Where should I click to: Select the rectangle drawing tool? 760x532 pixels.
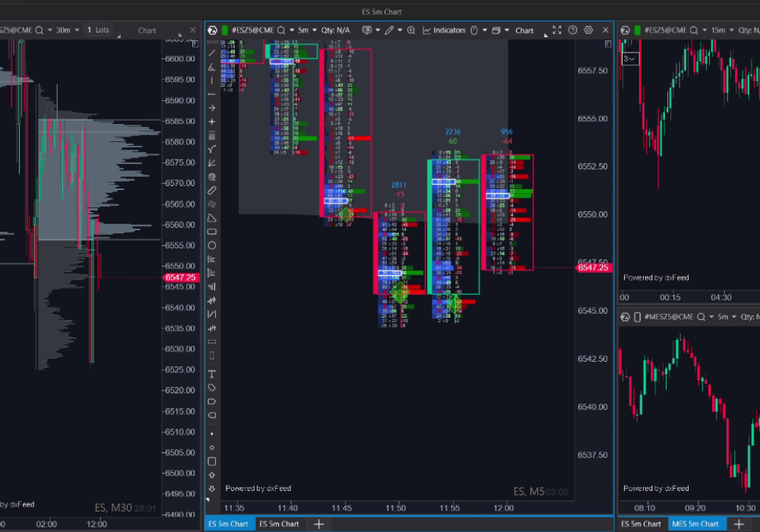click(212, 232)
